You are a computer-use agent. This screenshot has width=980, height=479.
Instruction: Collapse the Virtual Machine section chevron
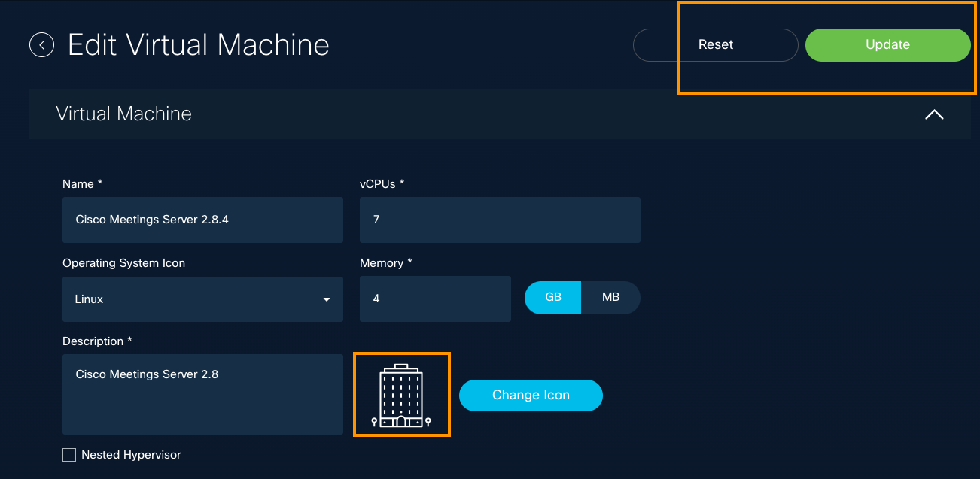click(x=934, y=114)
